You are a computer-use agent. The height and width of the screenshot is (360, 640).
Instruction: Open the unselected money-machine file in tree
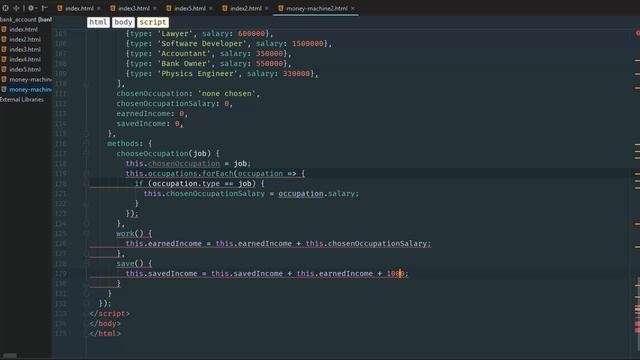point(30,80)
